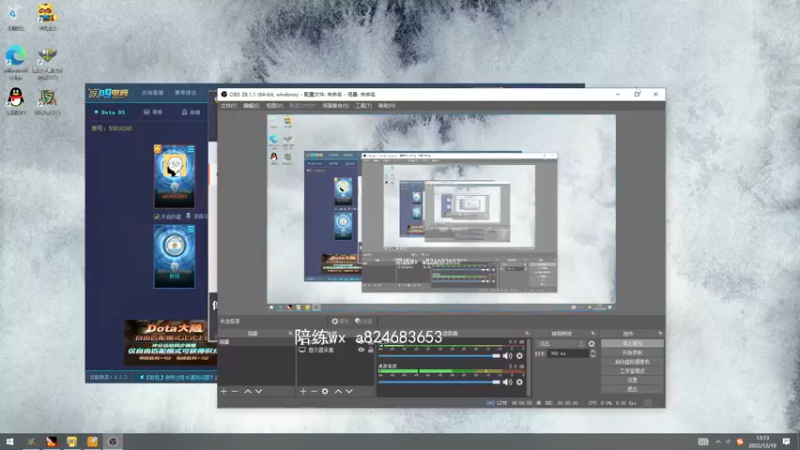
Task: Open the scene transition type dropdown
Action: pos(560,343)
